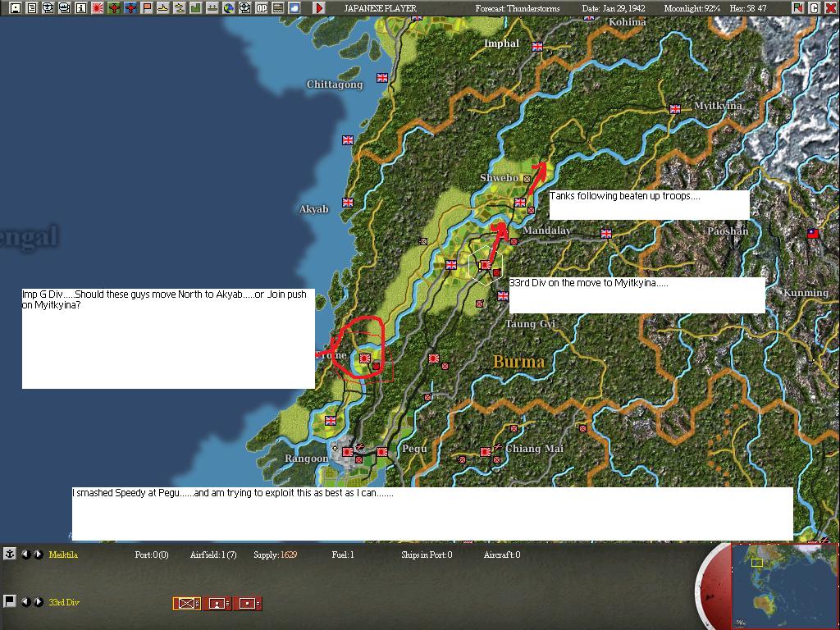Click the double ship silhouette toolbar icon

[180, 8]
